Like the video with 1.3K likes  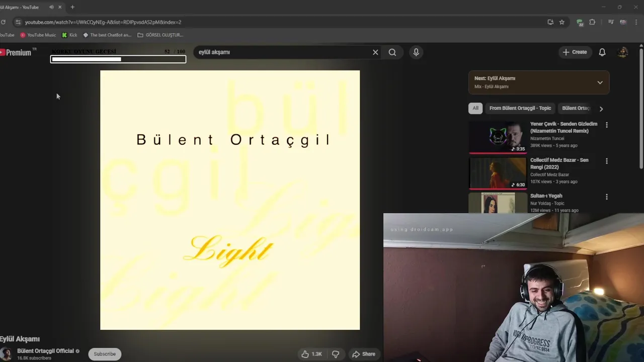click(311, 354)
